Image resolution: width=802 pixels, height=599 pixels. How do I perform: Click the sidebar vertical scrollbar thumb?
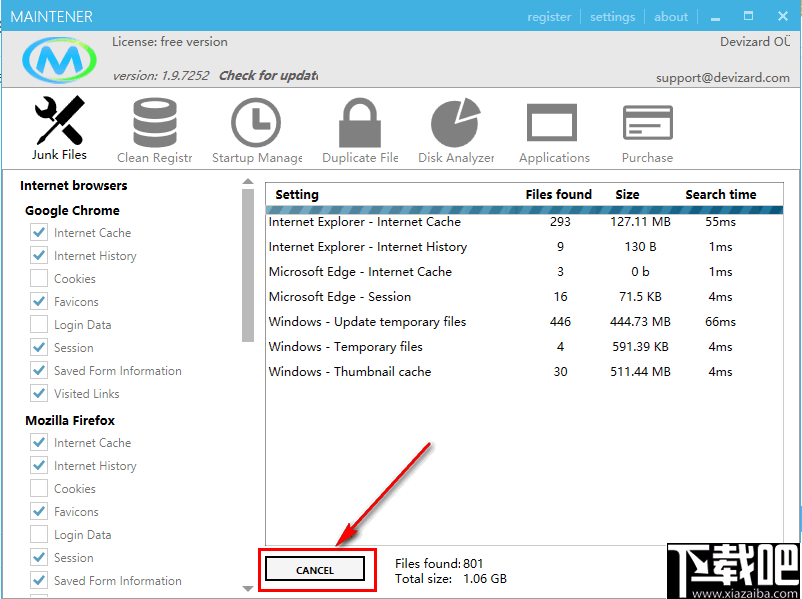point(248,265)
